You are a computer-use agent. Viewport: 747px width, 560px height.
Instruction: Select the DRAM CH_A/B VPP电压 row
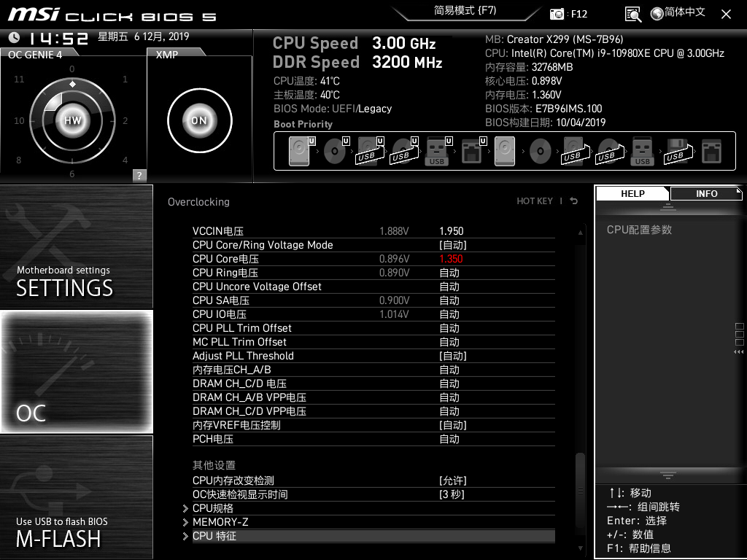(373, 397)
